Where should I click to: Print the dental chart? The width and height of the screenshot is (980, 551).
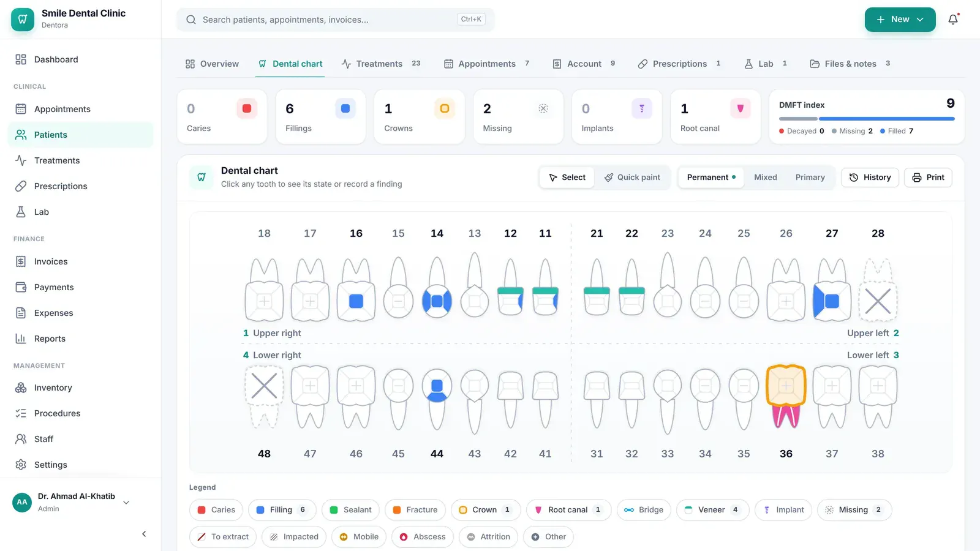pyautogui.click(x=928, y=178)
